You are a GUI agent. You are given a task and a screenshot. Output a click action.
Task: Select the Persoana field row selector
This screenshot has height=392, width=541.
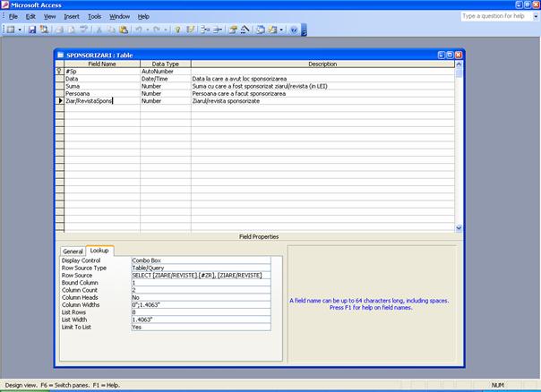(x=59, y=93)
